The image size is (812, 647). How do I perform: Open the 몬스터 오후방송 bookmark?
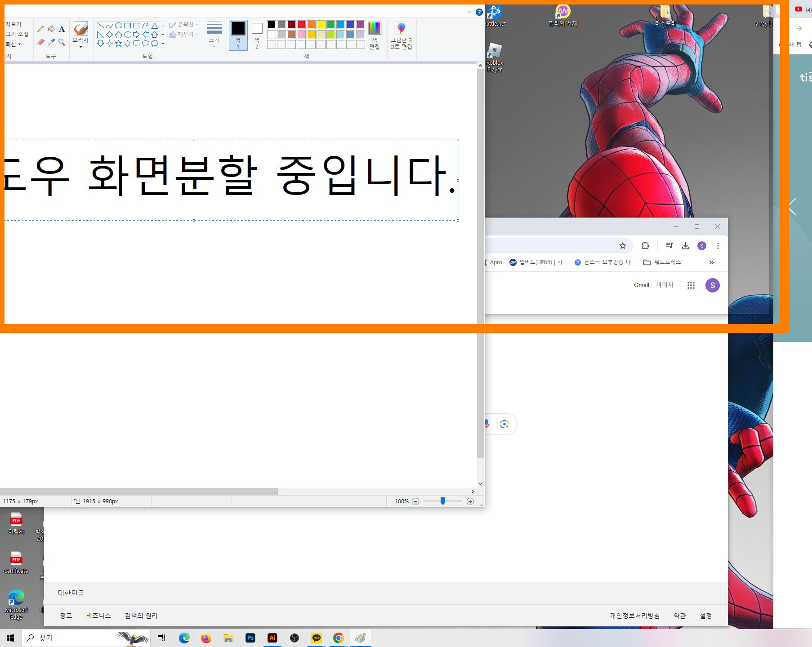pos(605,262)
